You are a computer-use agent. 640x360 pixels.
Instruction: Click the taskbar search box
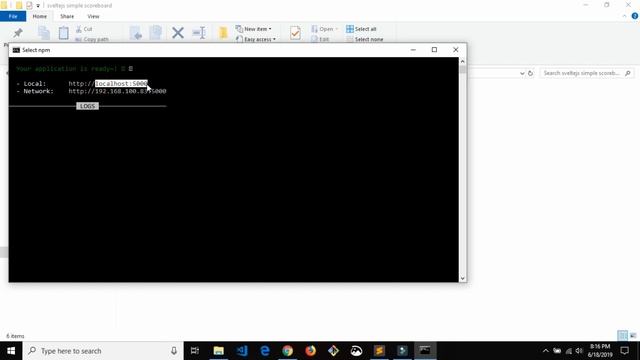click(x=103, y=351)
